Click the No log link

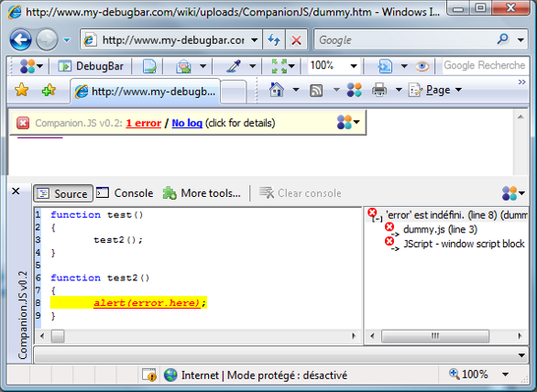click(x=187, y=123)
